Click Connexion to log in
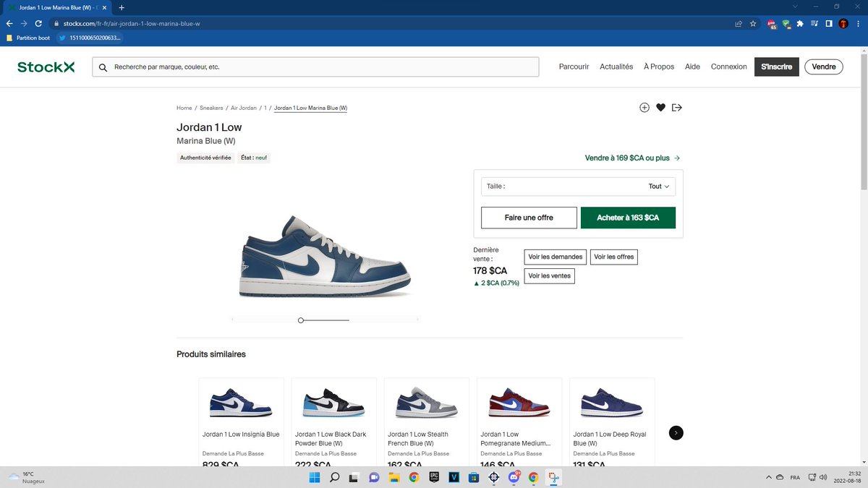The width and height of the screenshot is (868, 488). (x=728, y=67)
